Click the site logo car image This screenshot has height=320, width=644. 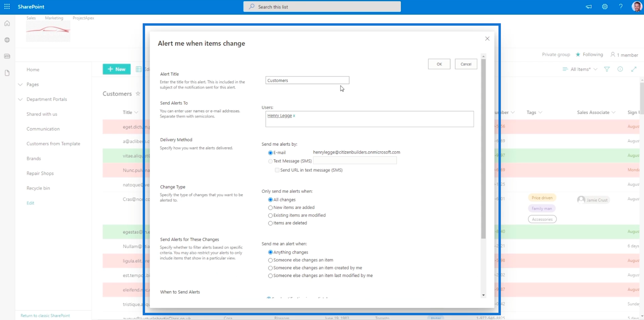coord(48,31)
